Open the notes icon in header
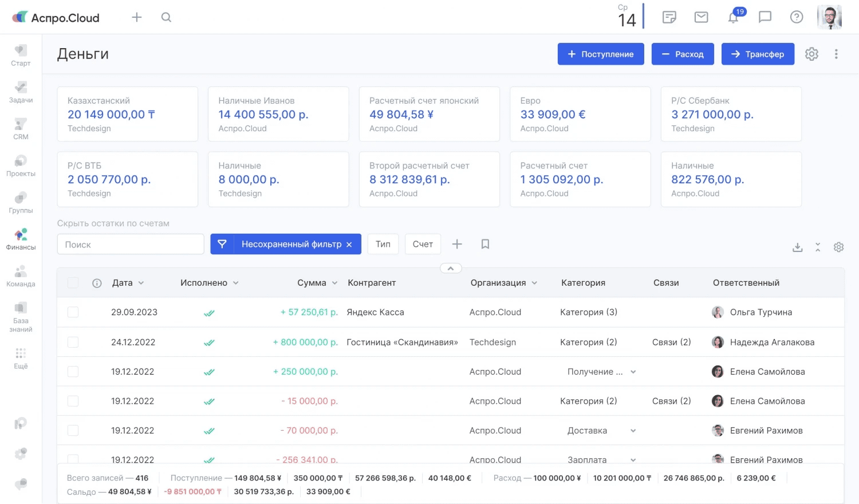This screenshot has height=504, width=859. click(669, 17)
